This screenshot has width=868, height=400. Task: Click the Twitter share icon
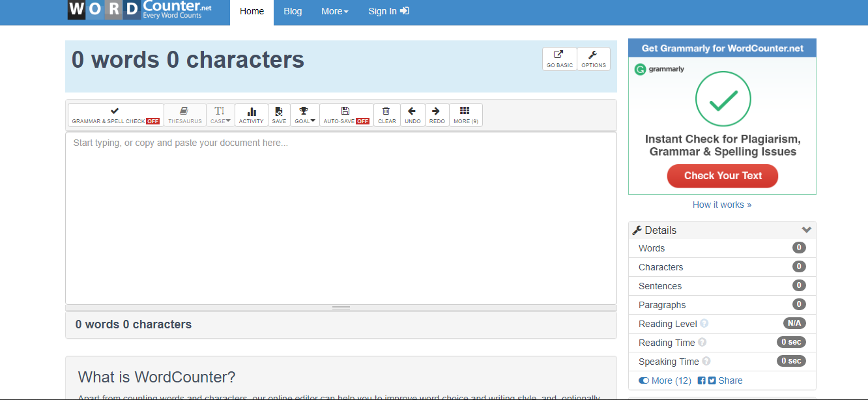coord(712,380)
